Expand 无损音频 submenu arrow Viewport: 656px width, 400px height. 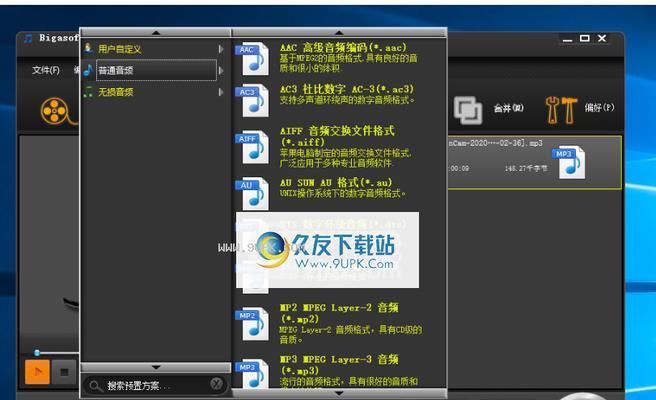pos(220,92)
